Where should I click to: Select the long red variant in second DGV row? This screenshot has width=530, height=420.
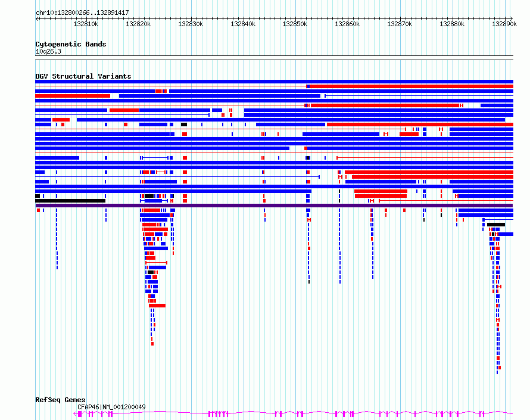pos(411,86)
